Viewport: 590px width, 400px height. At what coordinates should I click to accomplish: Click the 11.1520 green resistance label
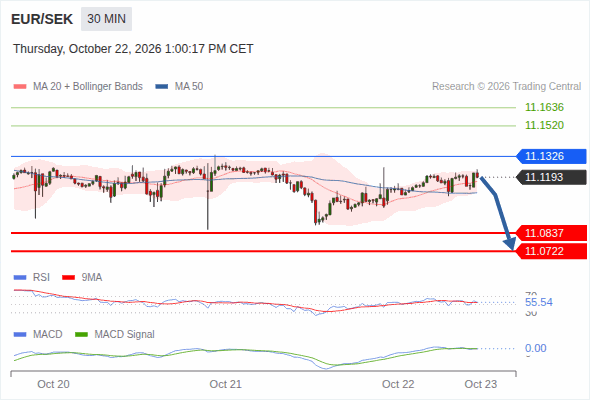click(x=544, y=125)
